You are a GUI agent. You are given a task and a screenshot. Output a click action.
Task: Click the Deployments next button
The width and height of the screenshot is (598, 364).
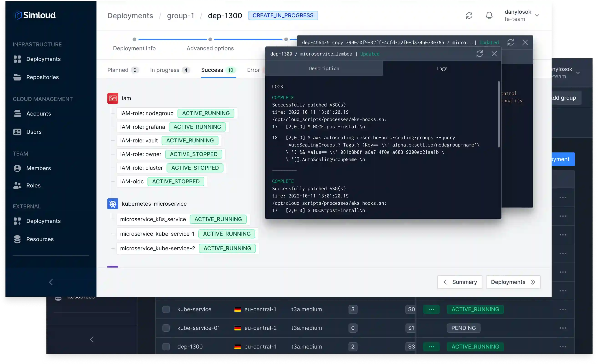(x=513, y=282)
